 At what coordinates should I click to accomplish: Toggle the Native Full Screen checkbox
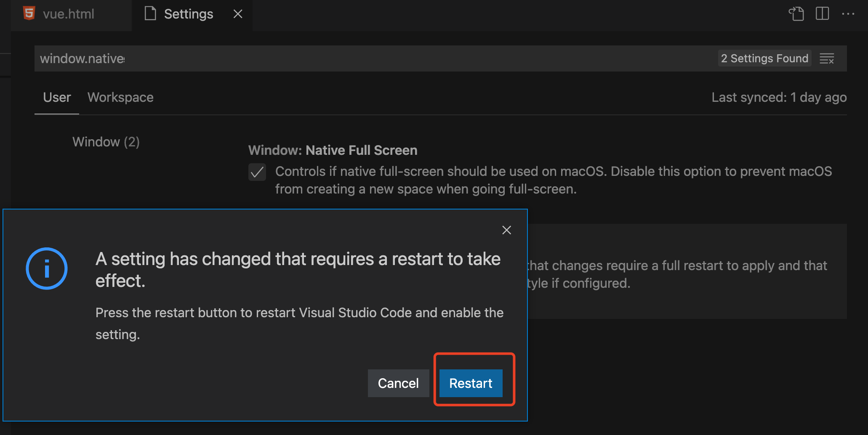(x=257, y=172)
